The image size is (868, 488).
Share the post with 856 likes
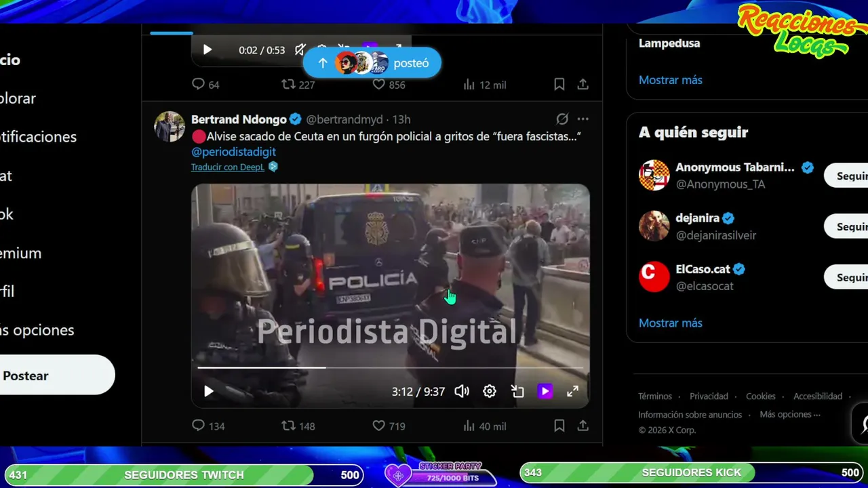point(583,84)
